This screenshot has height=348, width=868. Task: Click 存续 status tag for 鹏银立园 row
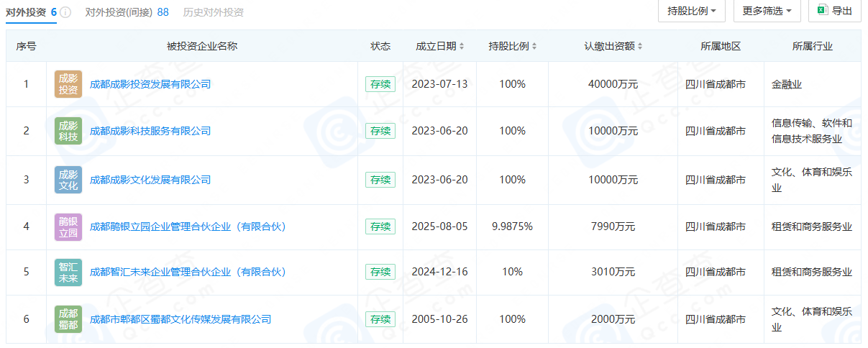tap(380, 226)
